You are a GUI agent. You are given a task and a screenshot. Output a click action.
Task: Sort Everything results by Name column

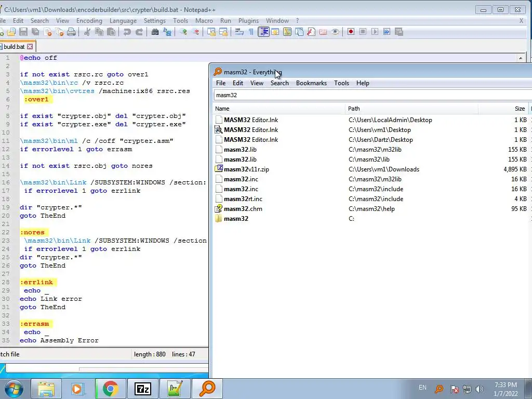[x=279, y=109]
